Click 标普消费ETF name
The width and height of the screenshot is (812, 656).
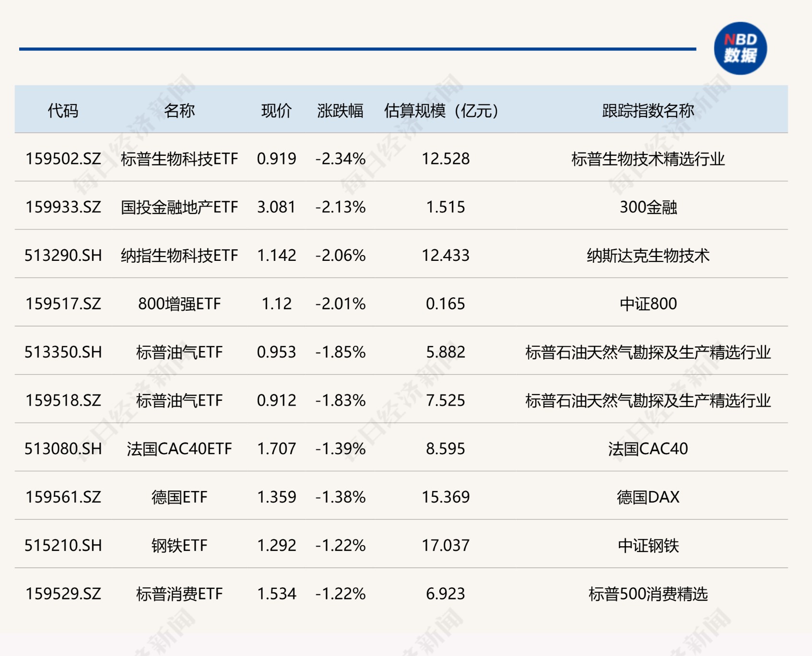(179, 594)
